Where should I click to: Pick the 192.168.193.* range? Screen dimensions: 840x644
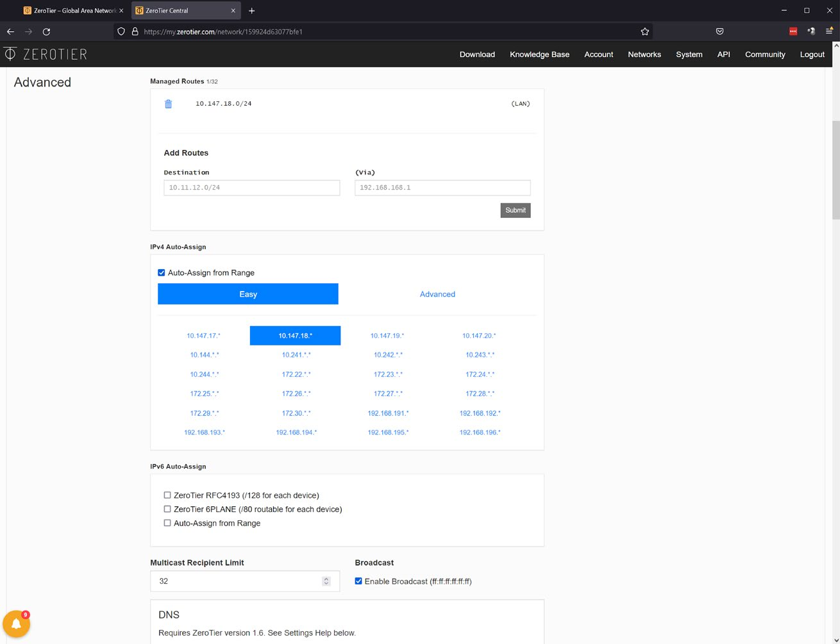[205, 433]
